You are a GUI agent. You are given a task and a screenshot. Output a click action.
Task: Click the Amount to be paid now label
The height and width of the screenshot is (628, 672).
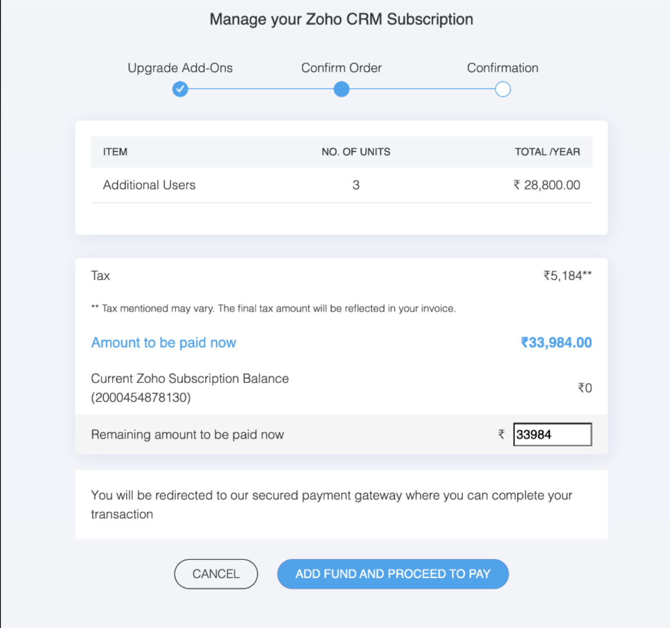tap(163, 342)
